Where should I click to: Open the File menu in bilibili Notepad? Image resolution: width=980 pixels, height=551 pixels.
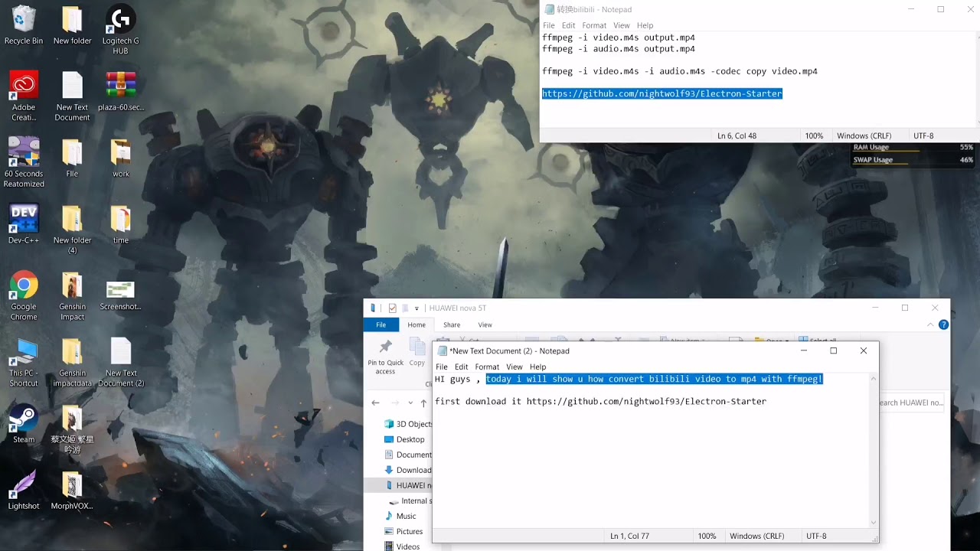tap(549, 25)
